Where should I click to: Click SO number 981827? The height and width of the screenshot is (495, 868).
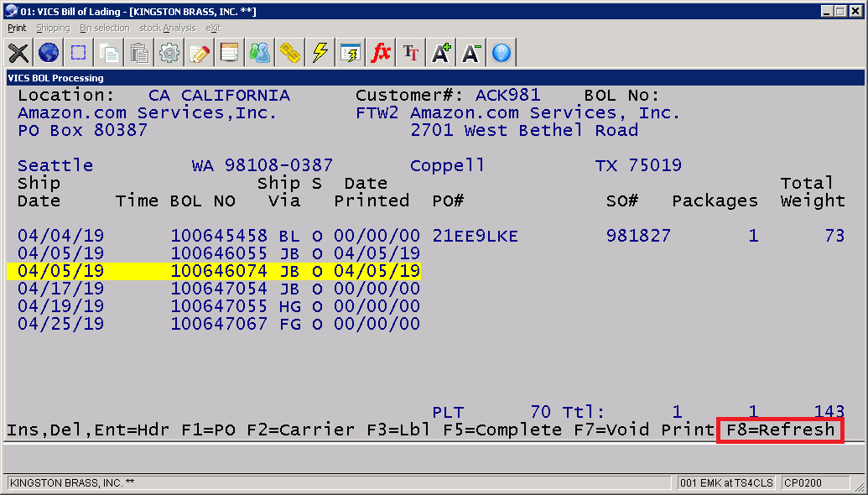[638, 236]
